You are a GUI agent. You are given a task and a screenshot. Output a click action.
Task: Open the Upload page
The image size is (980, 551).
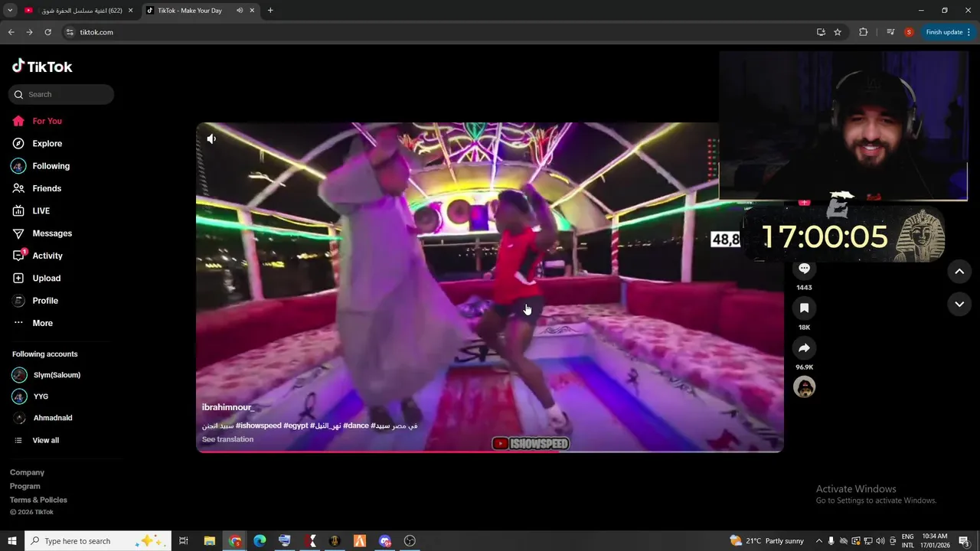(x=36, y=278)
